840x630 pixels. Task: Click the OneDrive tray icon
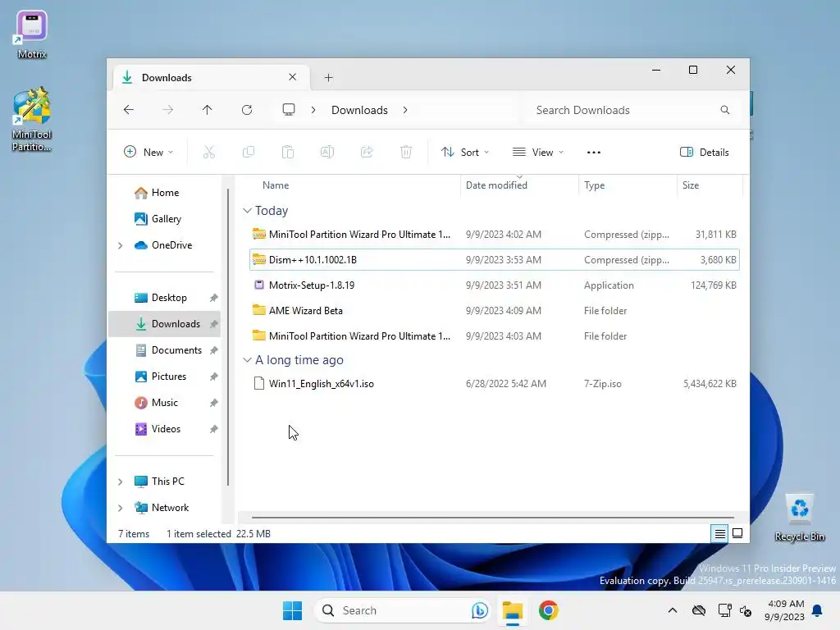tap(699, 610)
